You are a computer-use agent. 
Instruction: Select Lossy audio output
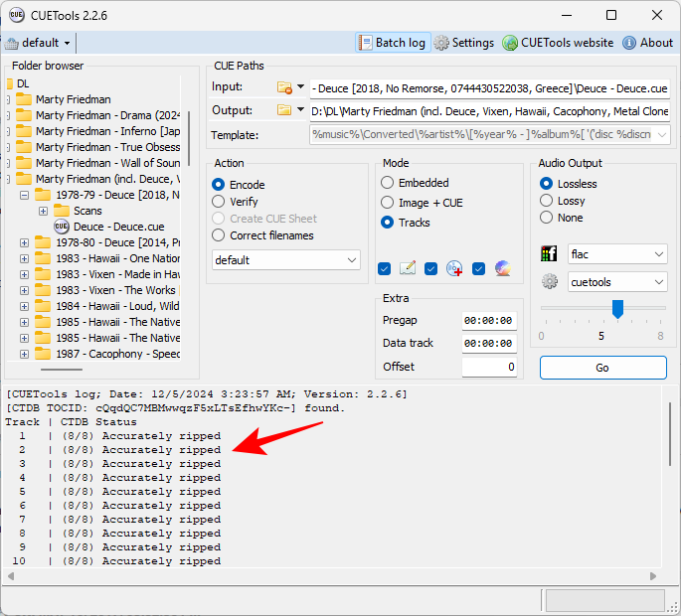[x=546, y=201]
